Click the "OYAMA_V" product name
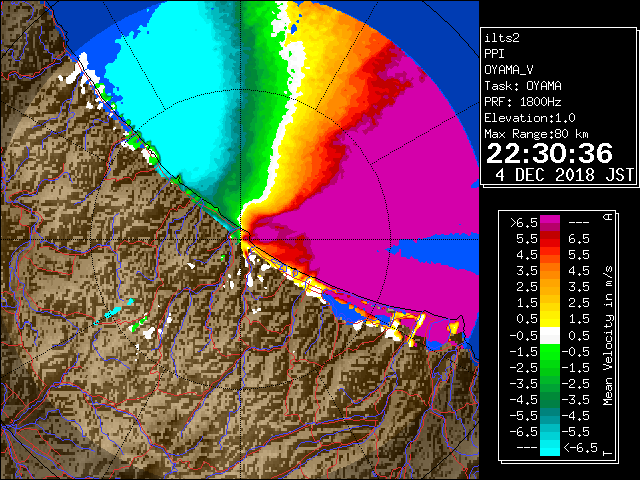Screen dimensions: 640x480 tap(509, 70)
